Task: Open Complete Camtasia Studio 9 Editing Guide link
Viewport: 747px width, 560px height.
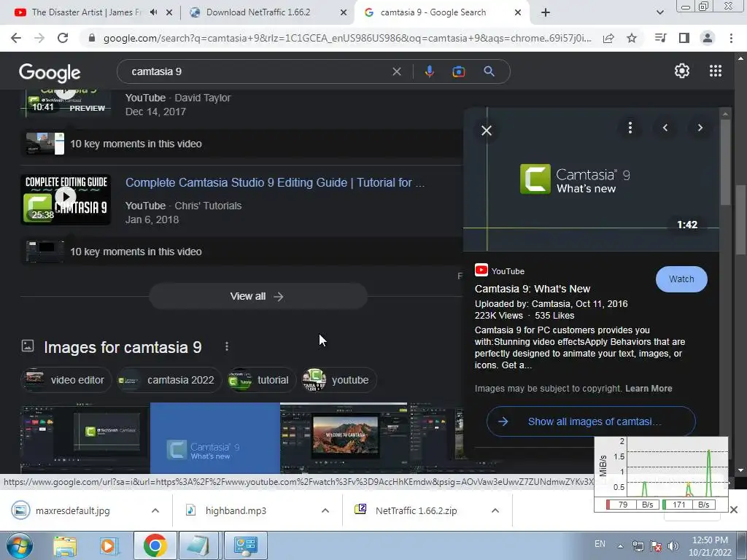Action: [275, 182]
